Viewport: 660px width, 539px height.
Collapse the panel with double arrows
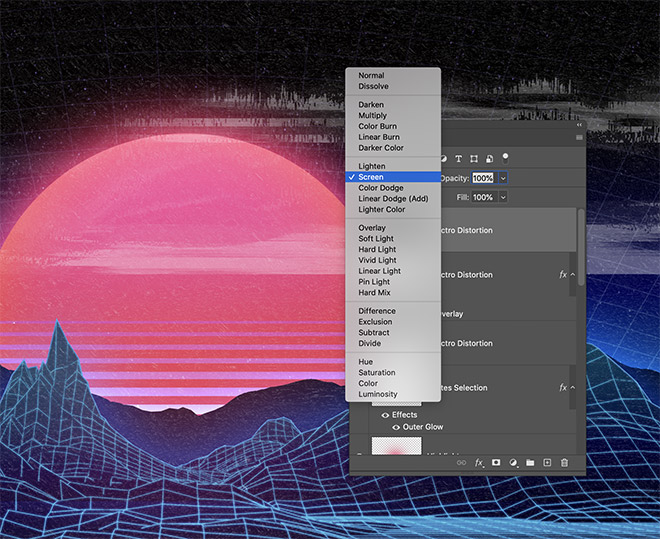click(578, 125)
